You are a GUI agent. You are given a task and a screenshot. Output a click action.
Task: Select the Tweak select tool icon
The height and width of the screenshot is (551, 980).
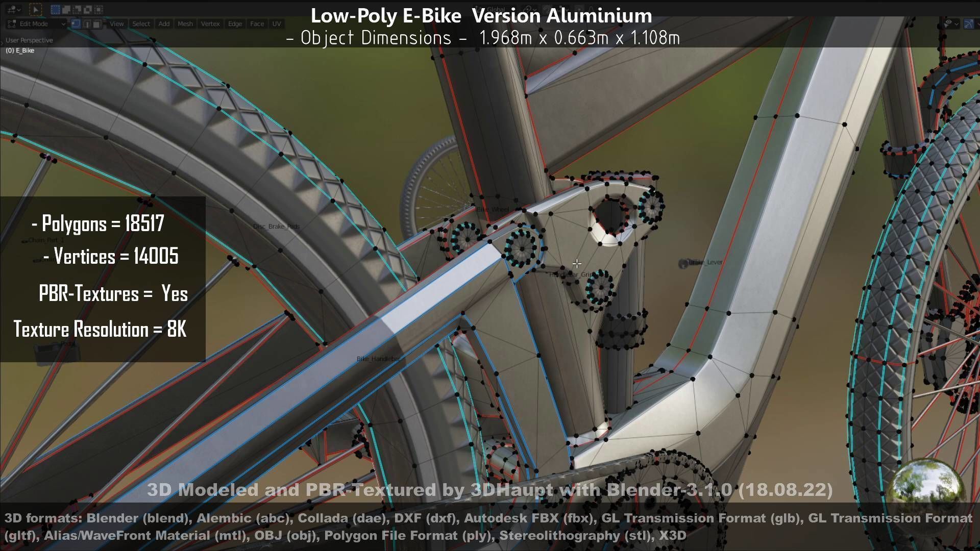click(x=36, y=9)
